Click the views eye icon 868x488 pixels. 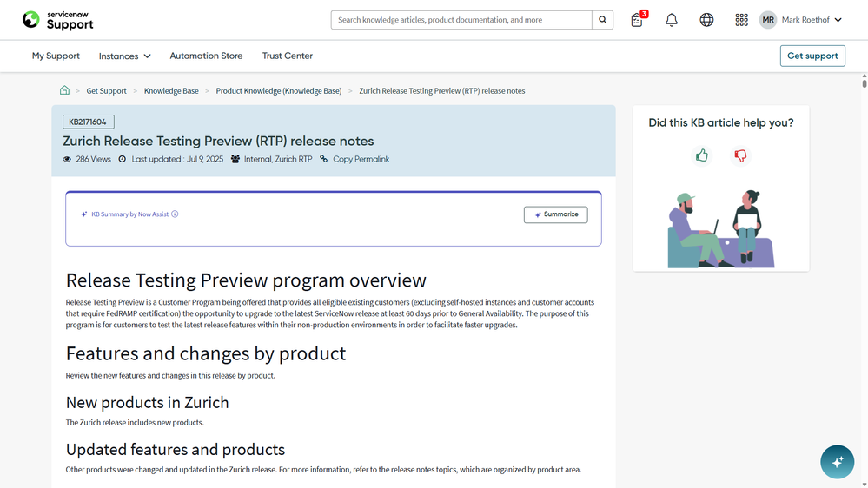click(x=67, y=159)
